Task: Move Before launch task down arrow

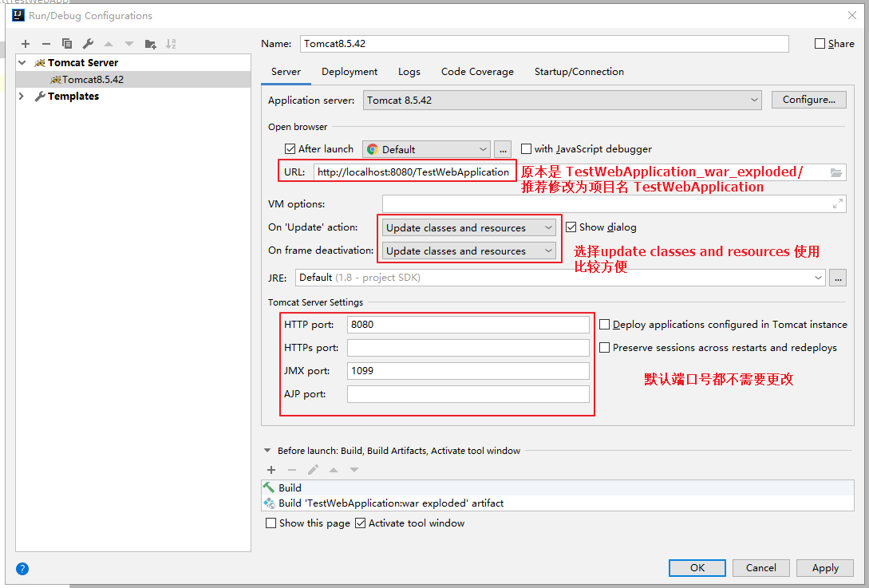Action: click(354, 470)
